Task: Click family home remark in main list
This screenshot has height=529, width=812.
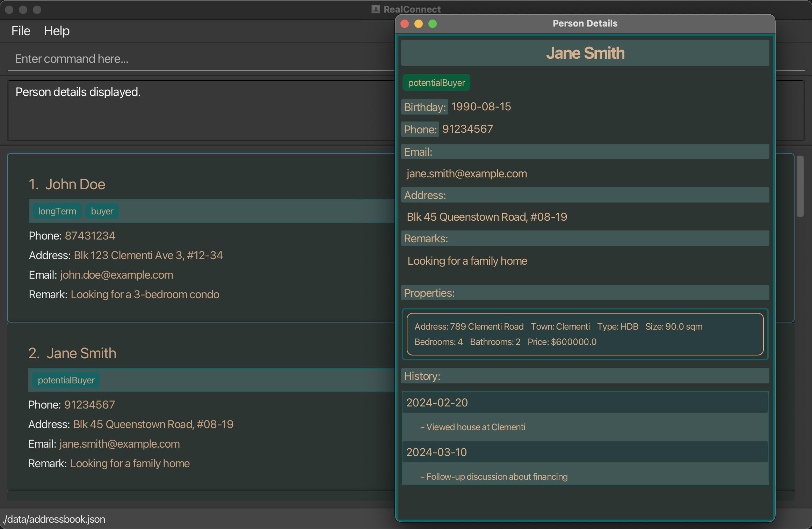Action: tap(130, 463)
